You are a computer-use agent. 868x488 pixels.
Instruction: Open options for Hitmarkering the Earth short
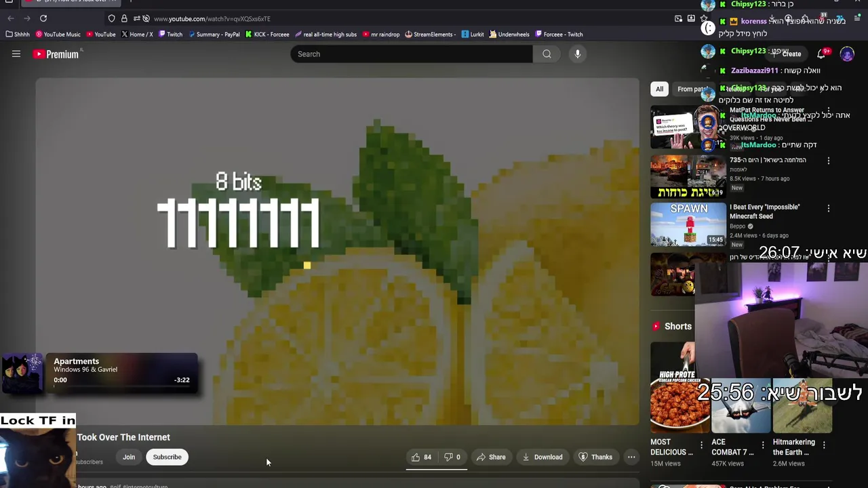[824, 445]
